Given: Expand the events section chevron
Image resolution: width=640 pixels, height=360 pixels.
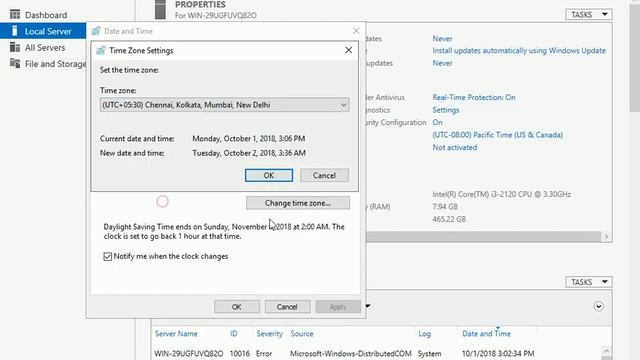Looking at the screenshot, I should click(598, 306).
